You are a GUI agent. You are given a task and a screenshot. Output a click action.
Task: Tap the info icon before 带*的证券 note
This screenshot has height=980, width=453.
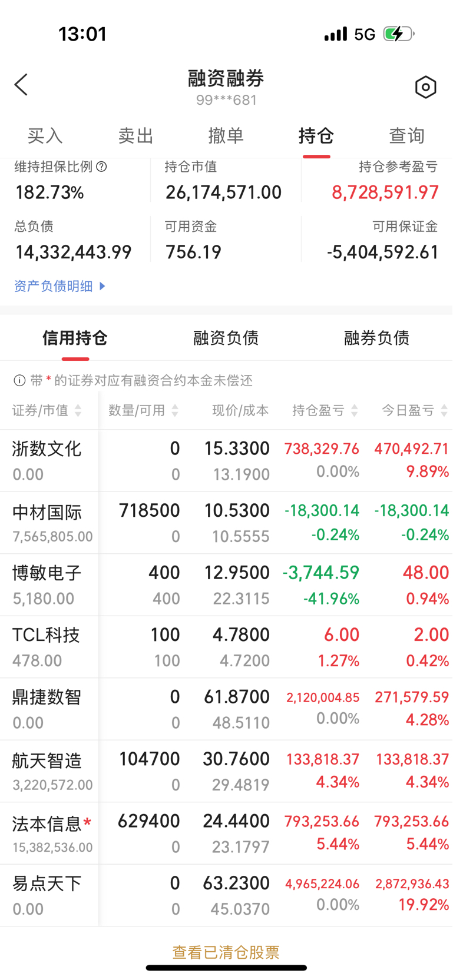[19, 381]
